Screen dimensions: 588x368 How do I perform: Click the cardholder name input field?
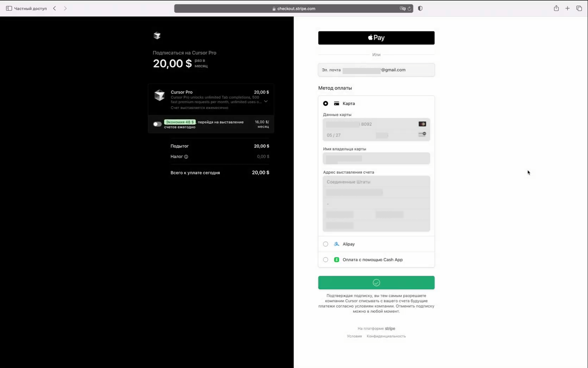pos(376,158)
